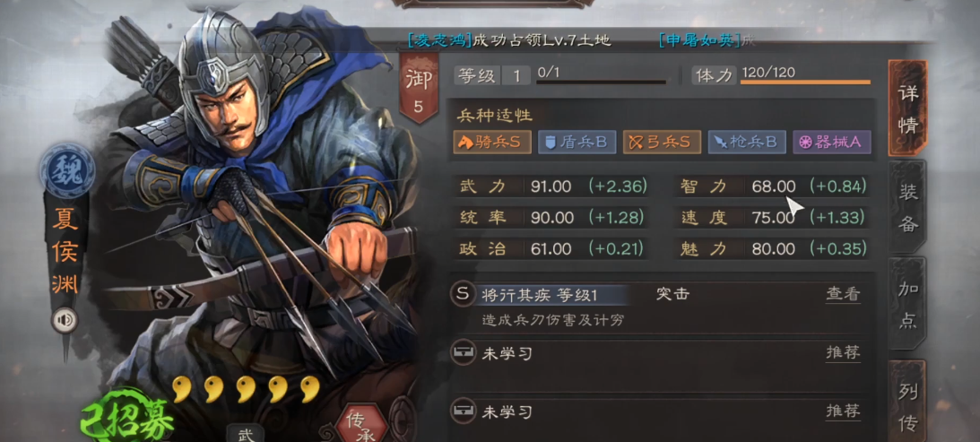Viewport: 980px width, 442px height.
Task: Click the S-rank skill icon beside 将行其疾
Action: coord(463,294)
